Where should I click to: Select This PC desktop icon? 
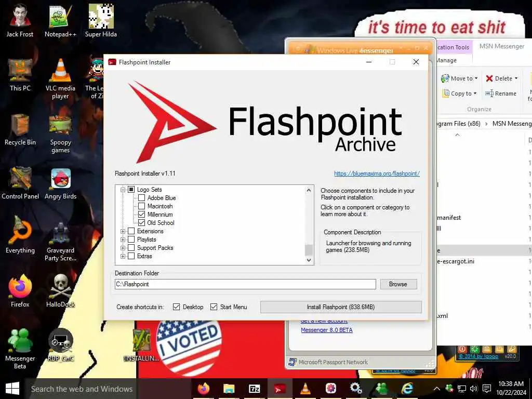click(x=20, y=75)
